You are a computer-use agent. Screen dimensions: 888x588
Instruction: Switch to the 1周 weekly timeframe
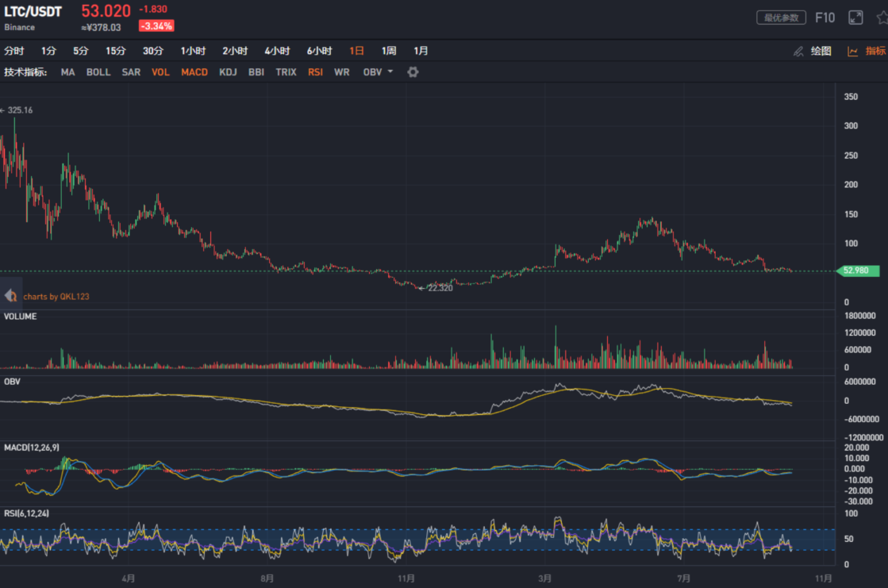[x=389, y=51]
